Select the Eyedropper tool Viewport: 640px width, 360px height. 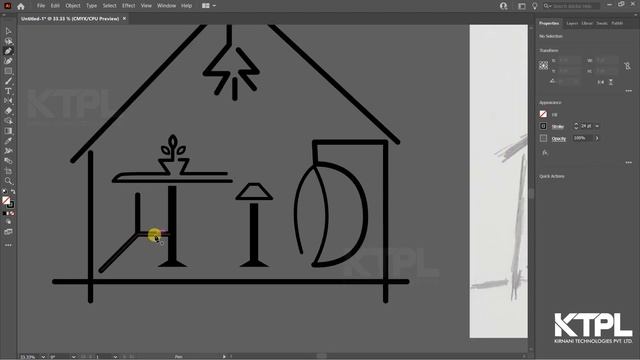coord(8,141)
